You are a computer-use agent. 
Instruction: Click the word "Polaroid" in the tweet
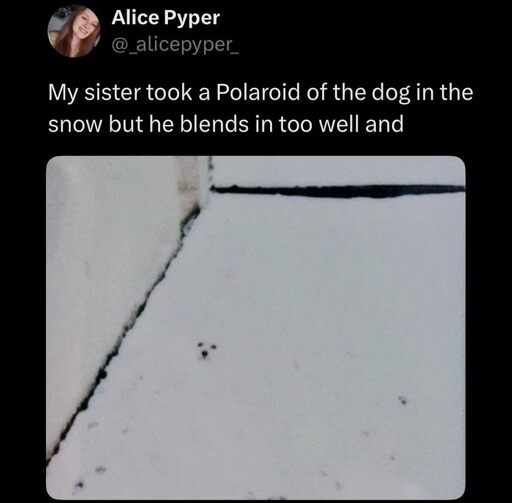click(258, 93)
